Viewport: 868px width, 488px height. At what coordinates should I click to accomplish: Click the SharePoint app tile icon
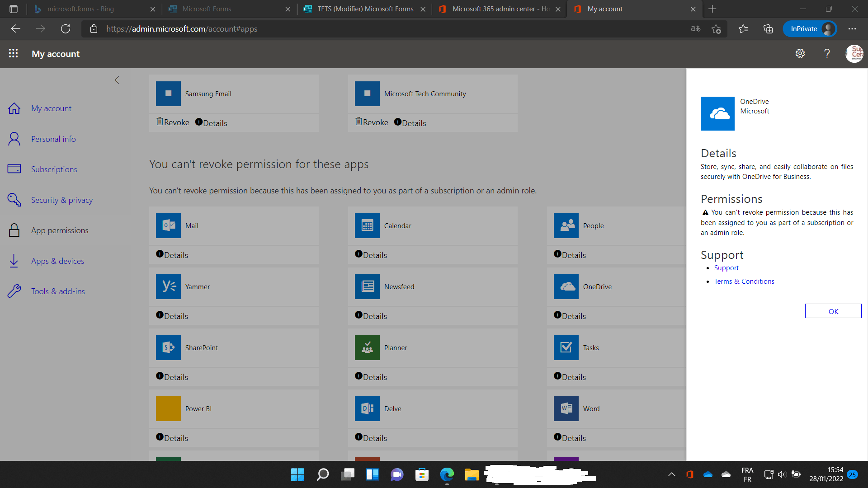coord(168,347)
